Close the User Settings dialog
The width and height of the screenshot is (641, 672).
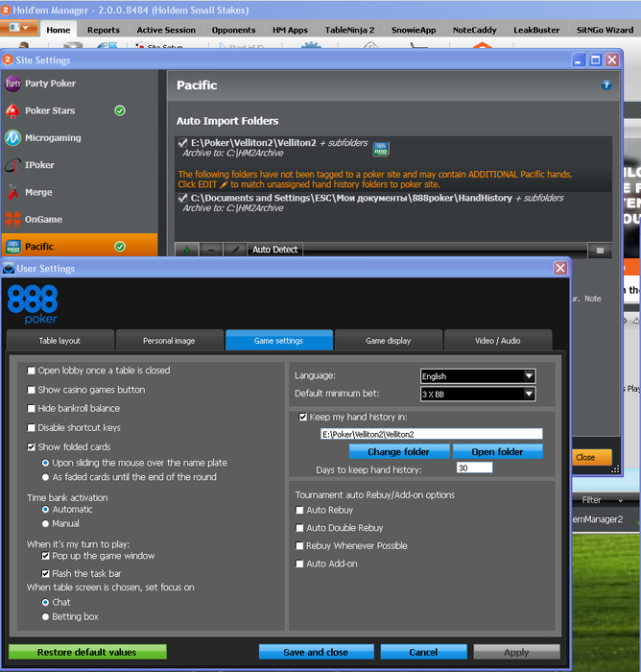(x=560, y=268)
